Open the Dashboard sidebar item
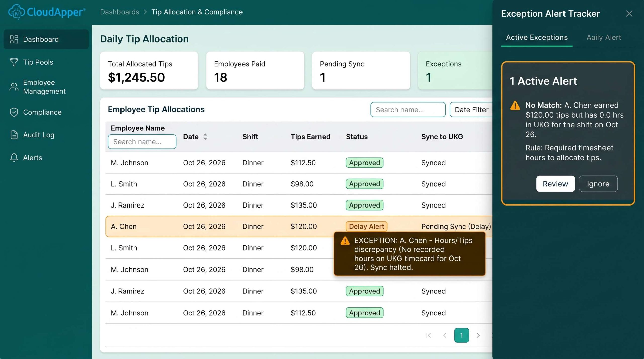 point(46,39)
